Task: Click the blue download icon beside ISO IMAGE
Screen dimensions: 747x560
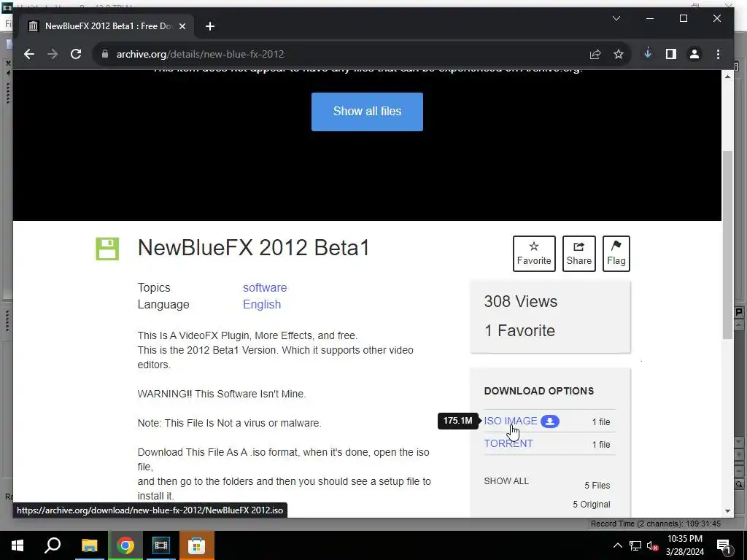Action: [550, 421]
